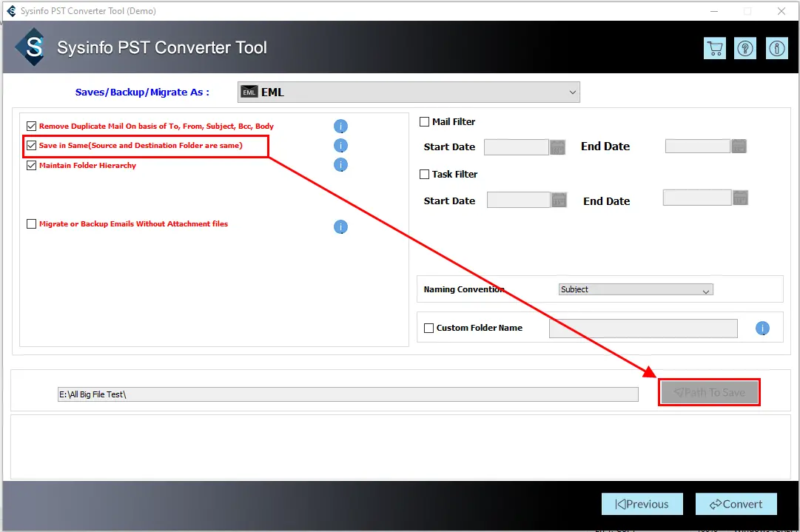
Task: Check the Custom Folder Name box
Action: tap(428, 328)
